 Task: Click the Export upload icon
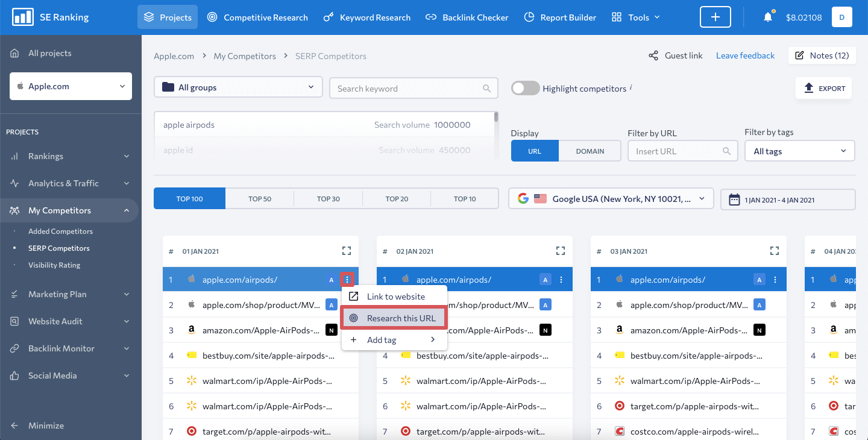coord(809,88)
